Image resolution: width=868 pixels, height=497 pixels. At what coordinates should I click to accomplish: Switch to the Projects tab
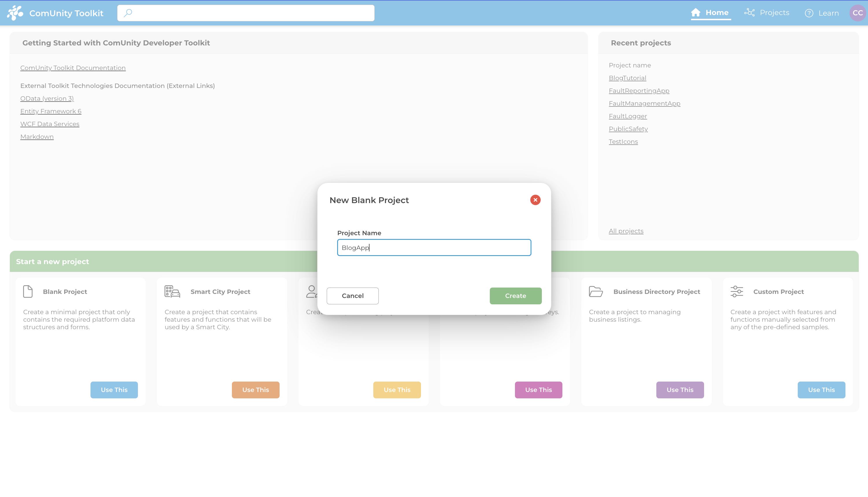coord(774,13)
